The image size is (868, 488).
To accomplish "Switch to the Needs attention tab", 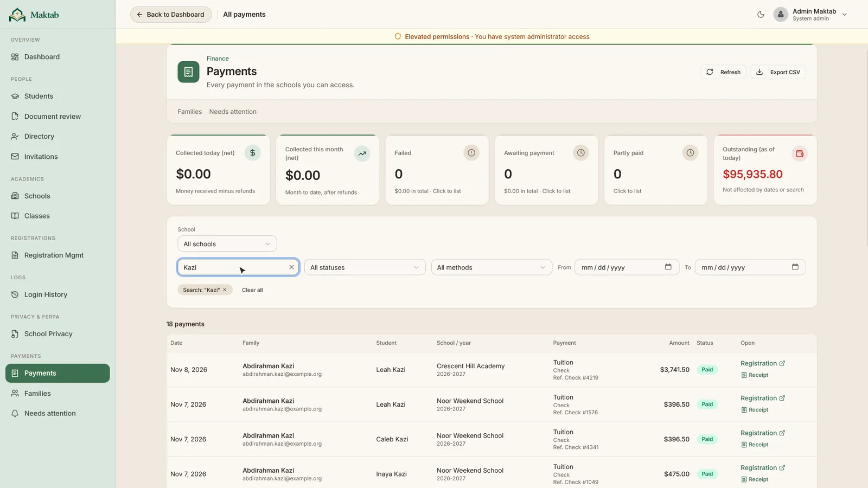I will tap(233, 112).
